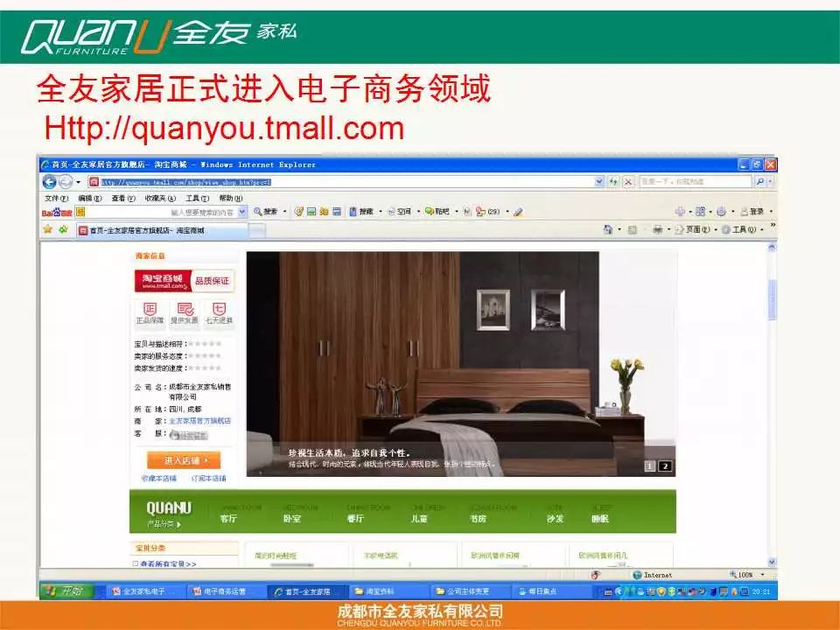Open the address bar history dropdown
The width and height of the screenshot is (840, 630).
click(598, 181)
